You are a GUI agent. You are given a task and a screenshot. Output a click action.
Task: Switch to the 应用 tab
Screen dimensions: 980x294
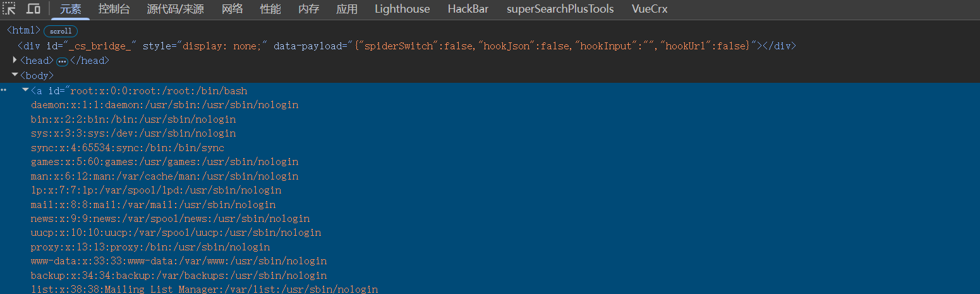(x=347, y=9)
